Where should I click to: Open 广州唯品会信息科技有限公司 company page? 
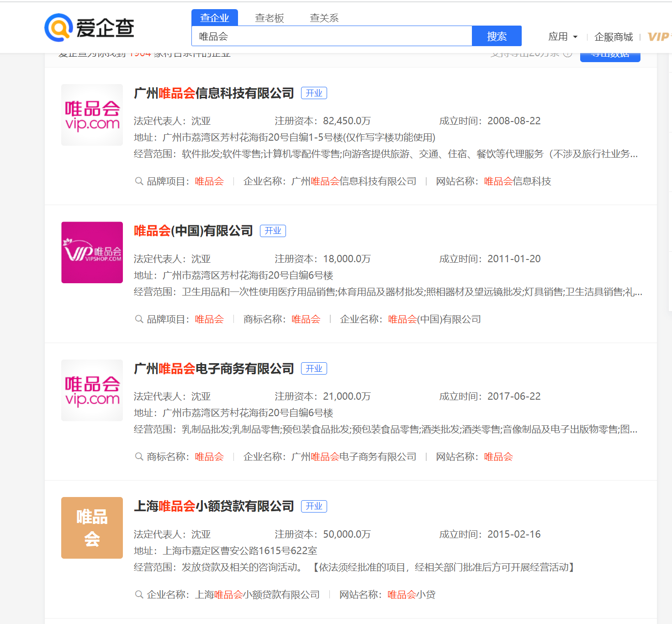click(x=214, y=93)
